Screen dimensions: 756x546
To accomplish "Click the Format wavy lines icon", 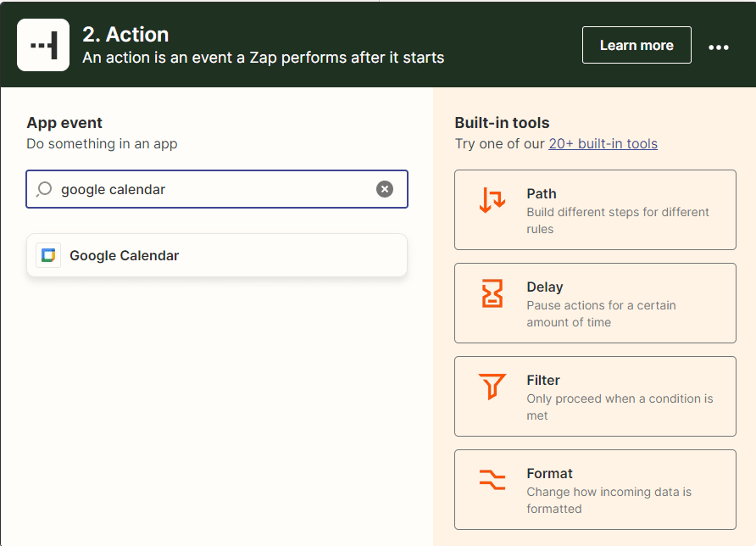I will coord(492,480).
